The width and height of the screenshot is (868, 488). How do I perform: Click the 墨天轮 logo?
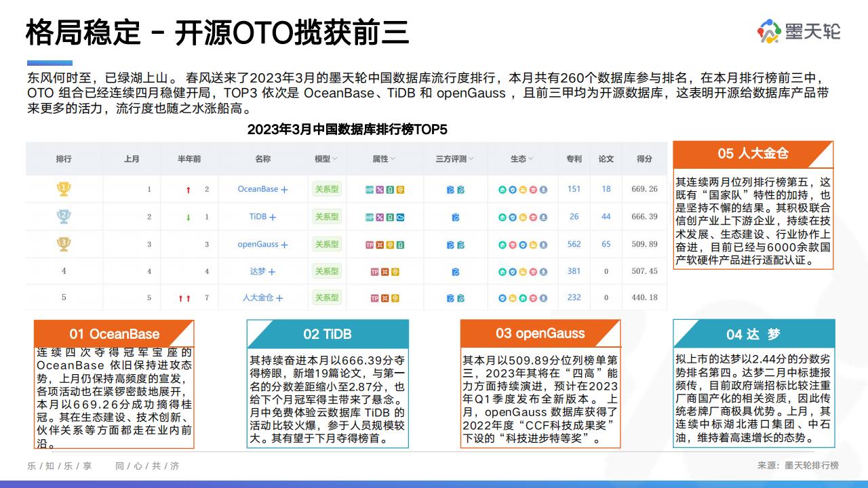point(798,32)
